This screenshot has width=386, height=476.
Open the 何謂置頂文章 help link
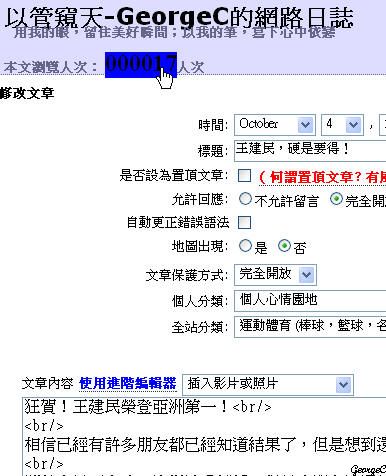point(322,177)
